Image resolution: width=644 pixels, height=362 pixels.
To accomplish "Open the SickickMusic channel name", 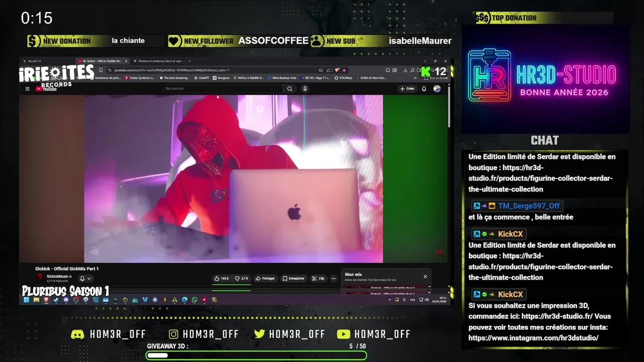I will click(57, 277).
